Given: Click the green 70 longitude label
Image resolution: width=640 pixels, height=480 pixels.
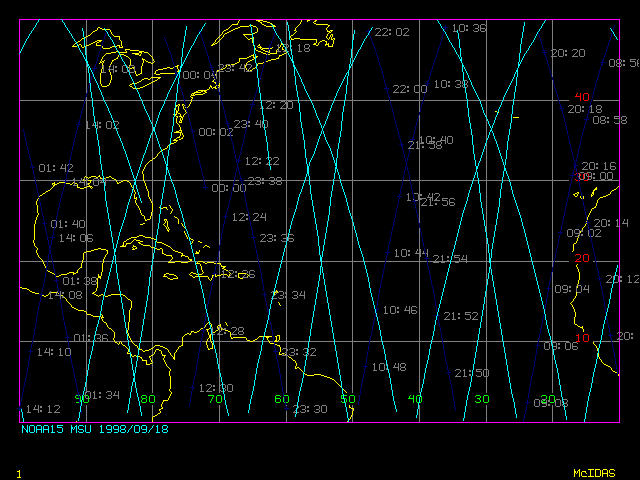Looking at the screenshot, I should [x=215, y=399].
